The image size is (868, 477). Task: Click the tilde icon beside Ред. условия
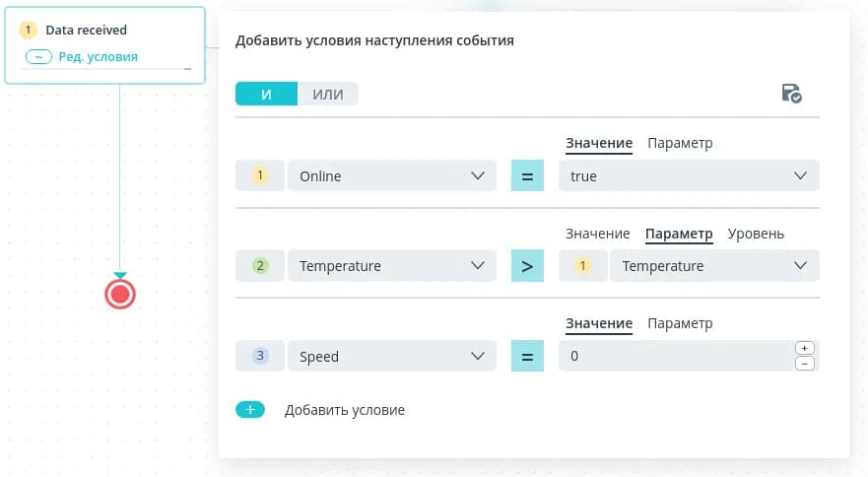tap(38, 57)
